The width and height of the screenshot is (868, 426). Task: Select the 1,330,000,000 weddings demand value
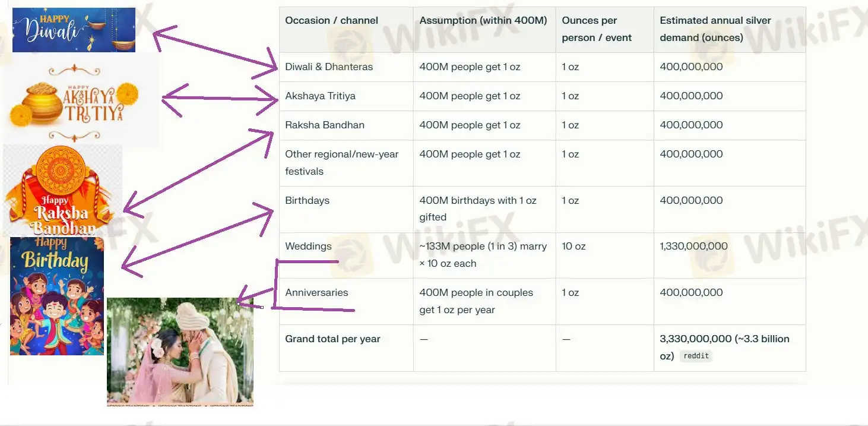[693, 247]
